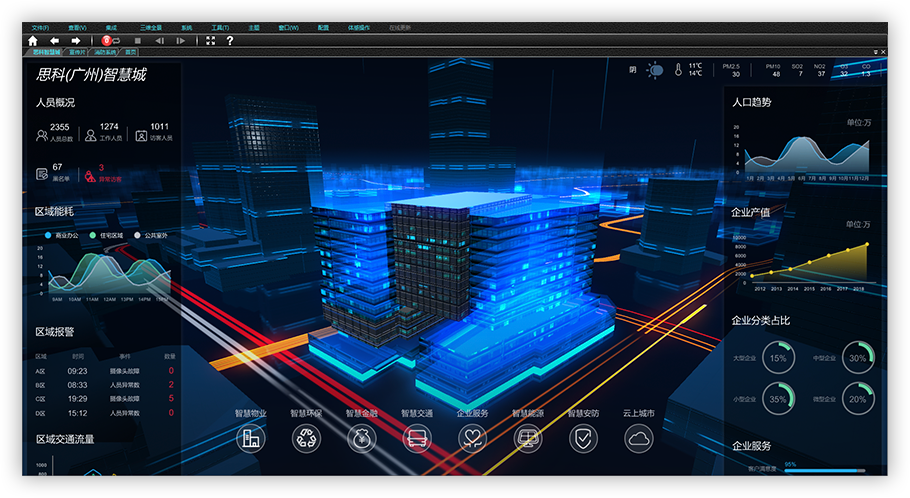The width and height of the screenshot is (910, 498).
Task: Click the PM10 value 48
Action: pyautogui.click(x=776, y=74)
